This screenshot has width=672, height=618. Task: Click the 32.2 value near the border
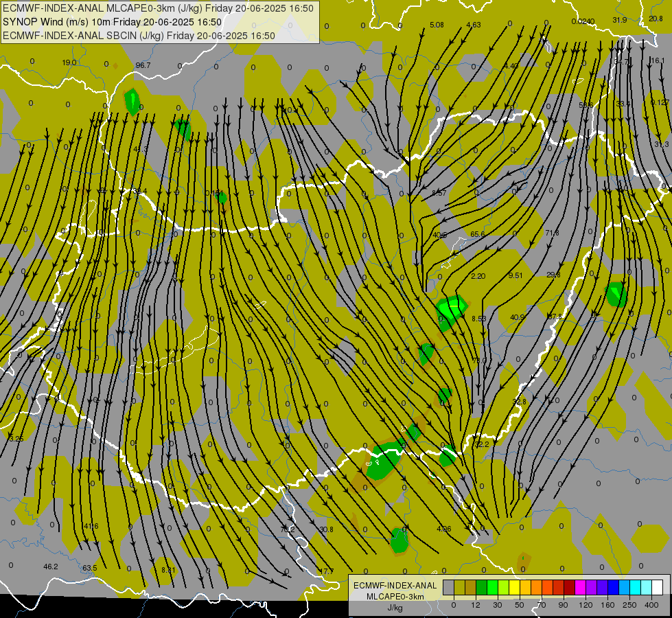pyautogui.click(x=481, y=444)
